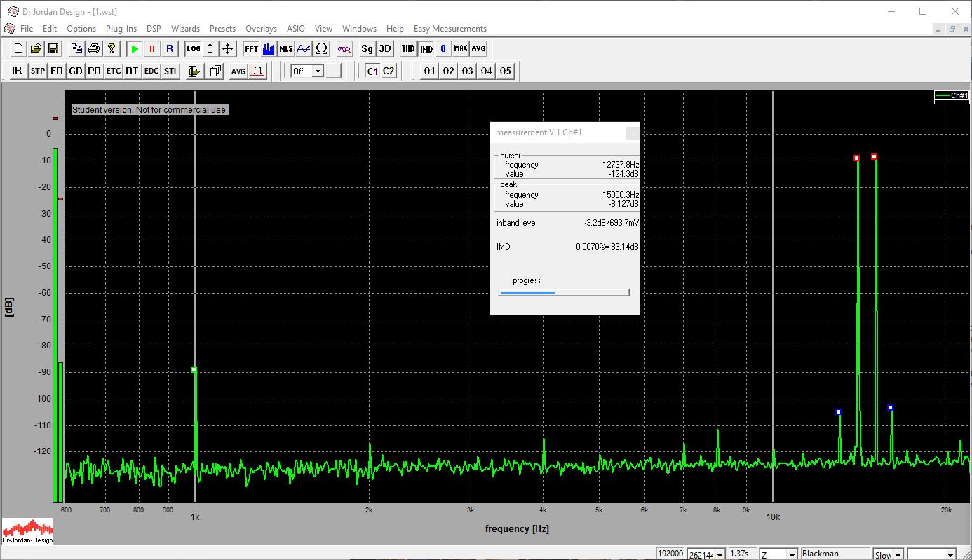Click the blue R record button

(x=169, y=49)
